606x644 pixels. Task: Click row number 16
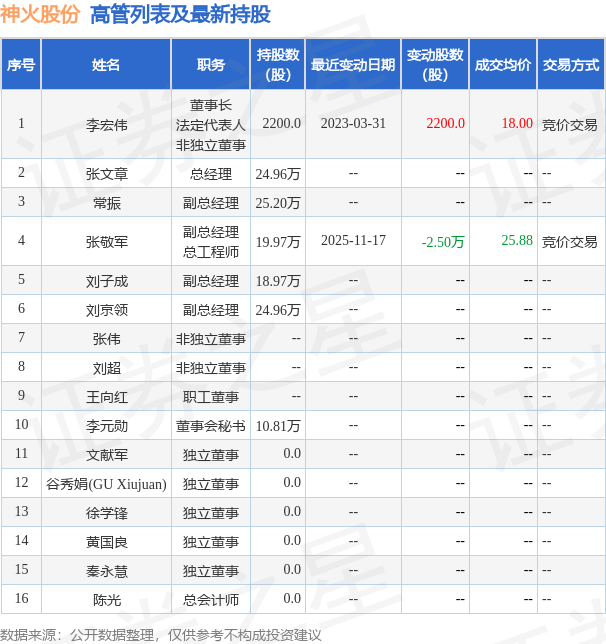pos(21,598)
